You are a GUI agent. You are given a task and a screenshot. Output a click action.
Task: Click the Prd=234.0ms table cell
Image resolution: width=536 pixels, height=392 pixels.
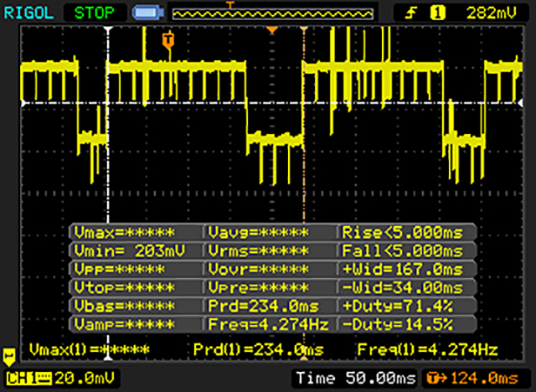click(270, 306)
